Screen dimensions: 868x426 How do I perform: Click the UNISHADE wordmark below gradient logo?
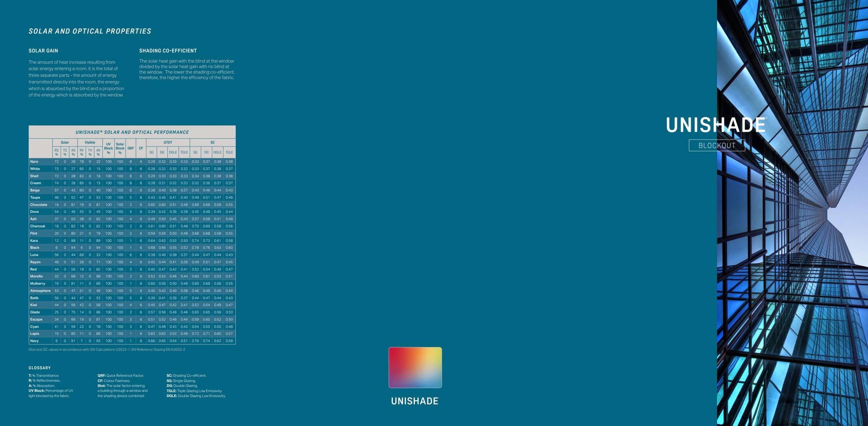(x=415, y=401)
